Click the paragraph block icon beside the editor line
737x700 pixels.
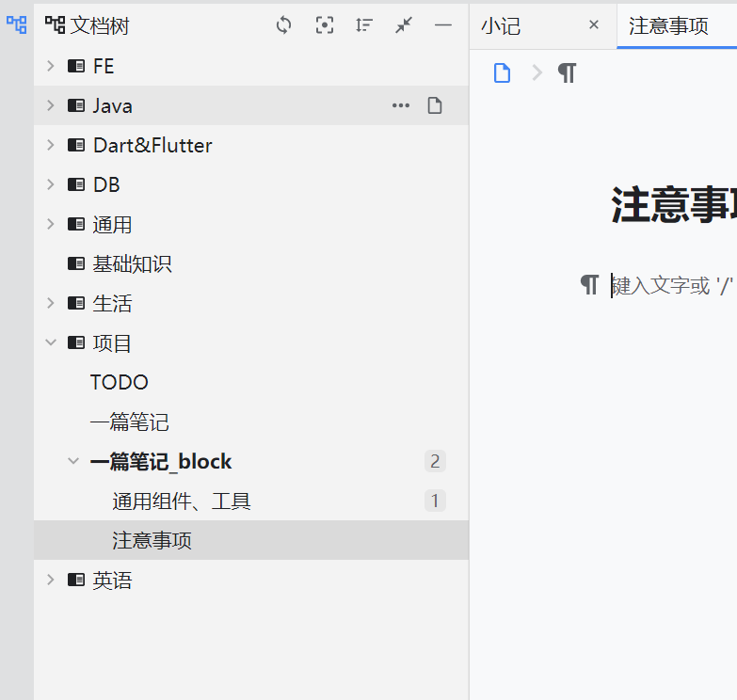589,285
